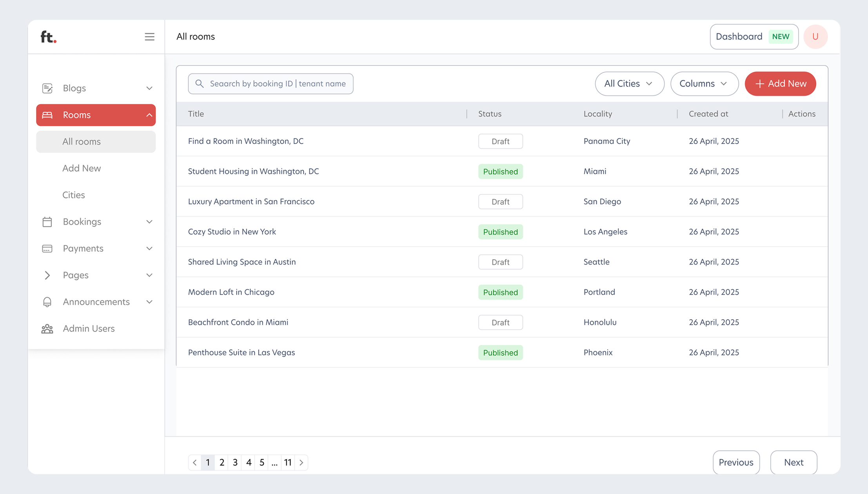Open the hamburger navigation menu
The image size is (868, 494).
coord(149,36)
